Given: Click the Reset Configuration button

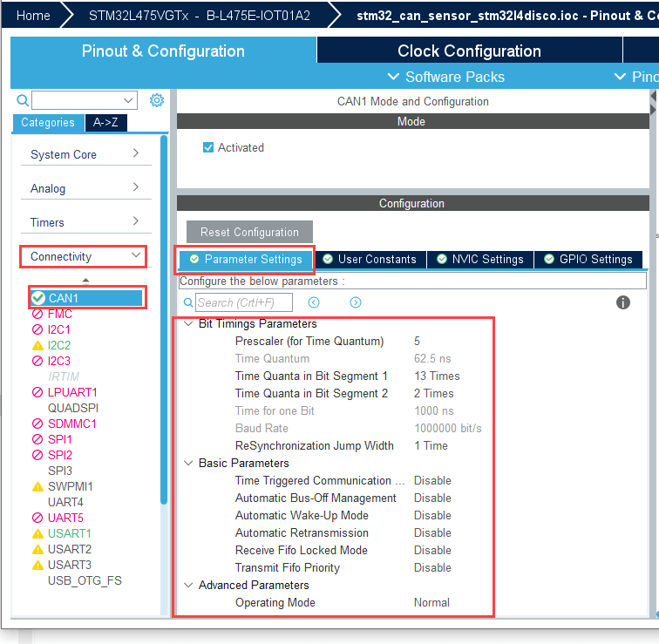Looking at the screenshot, I should tap(249, 232).
